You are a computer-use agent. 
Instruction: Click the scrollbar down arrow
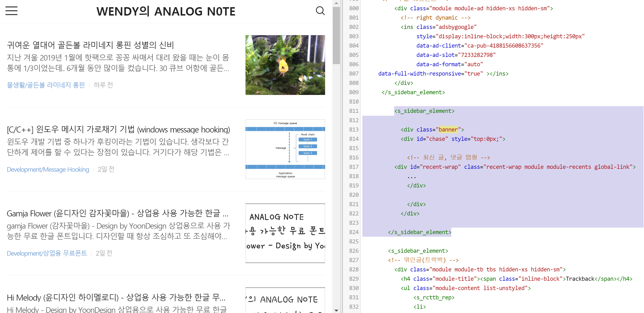pyautogui.click(x=336, y=310)
